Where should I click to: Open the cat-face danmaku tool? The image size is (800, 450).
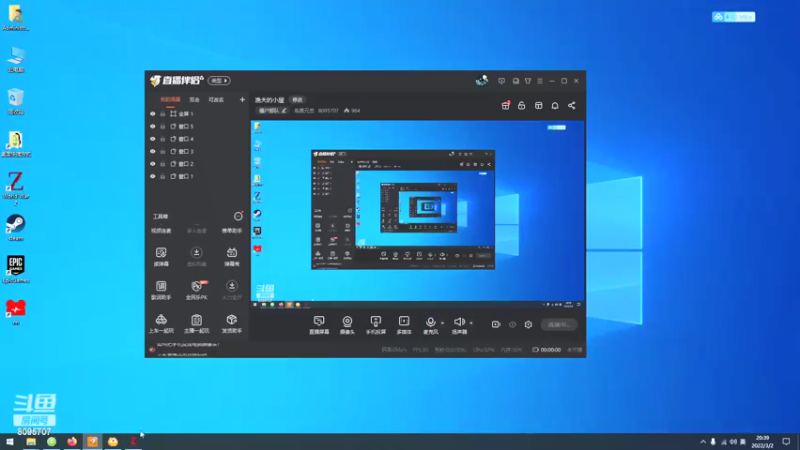pyautogui.click(x=232, y=256)
